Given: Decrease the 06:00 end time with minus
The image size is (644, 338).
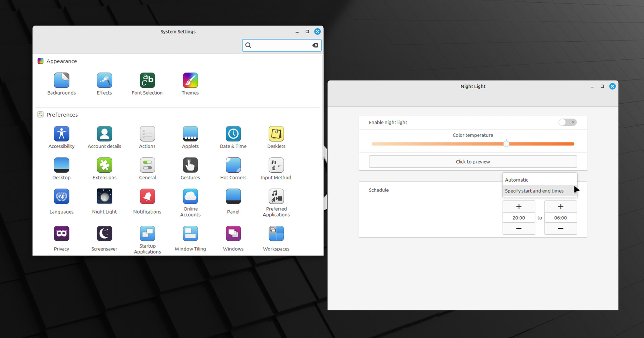Looking at the screenshot, I should [560, 229].
